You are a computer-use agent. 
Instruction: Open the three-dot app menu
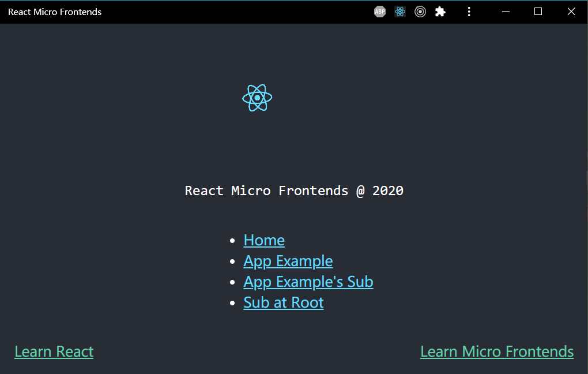(469, 12)
